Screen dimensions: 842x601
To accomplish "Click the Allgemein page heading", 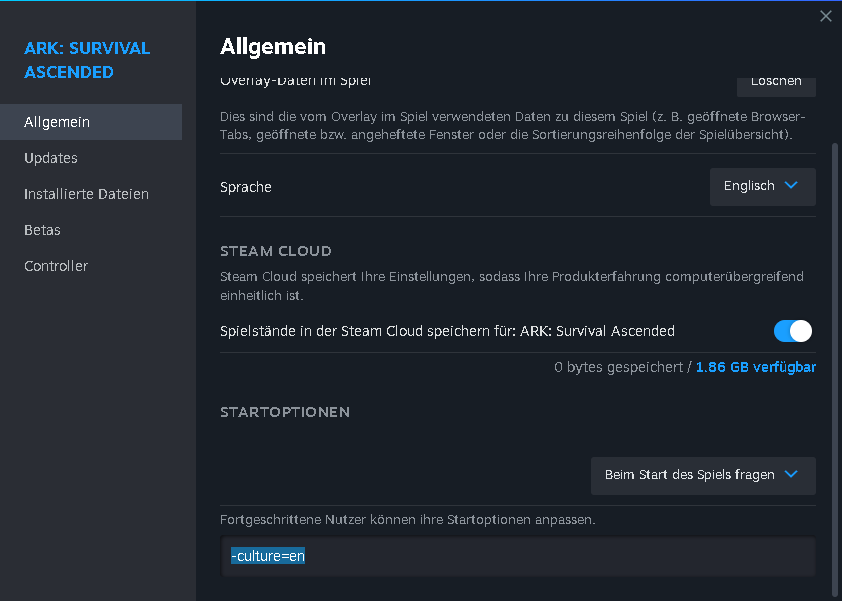I will (273, 47).
